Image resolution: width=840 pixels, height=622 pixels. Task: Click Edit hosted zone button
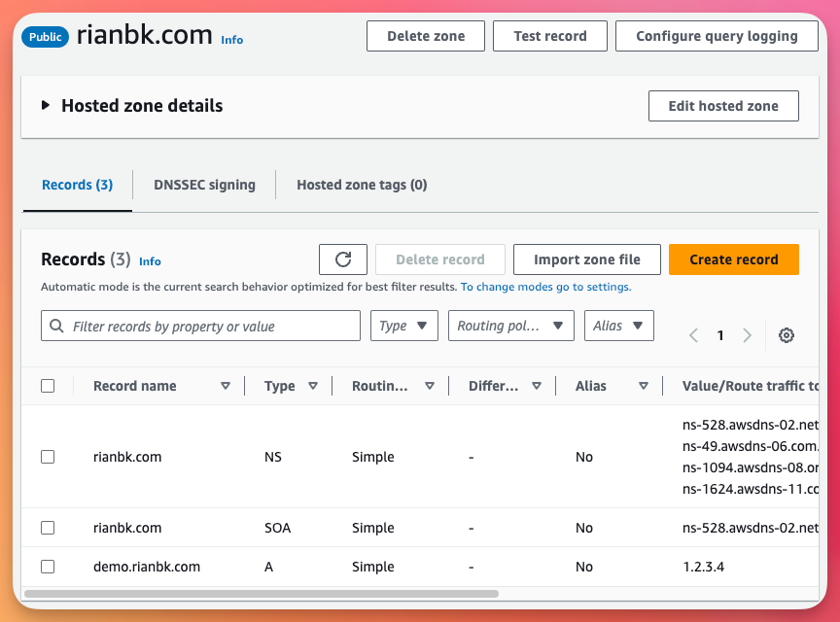pos(723,106)
